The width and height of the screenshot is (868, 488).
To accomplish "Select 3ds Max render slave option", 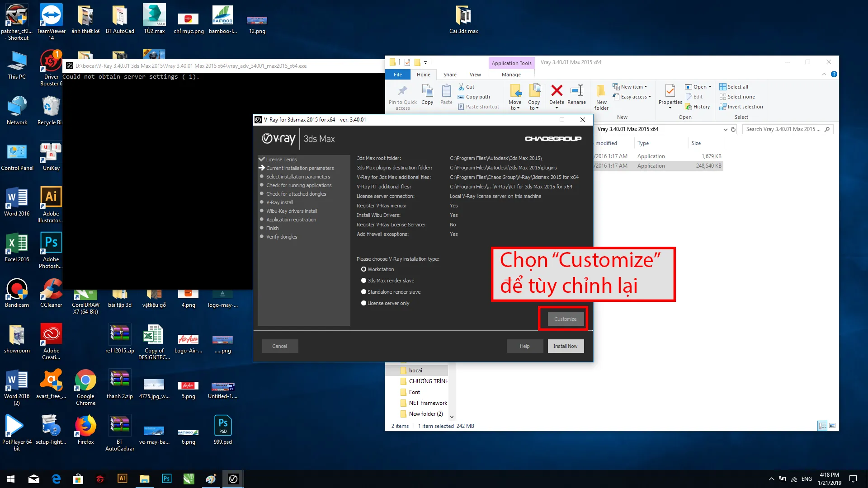I will click(x=363, y=281).
